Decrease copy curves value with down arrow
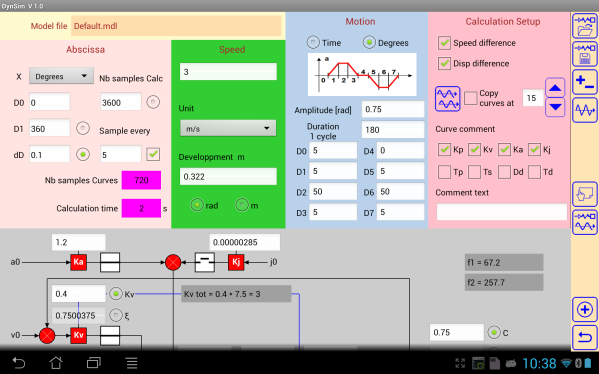 coord(555,107)
